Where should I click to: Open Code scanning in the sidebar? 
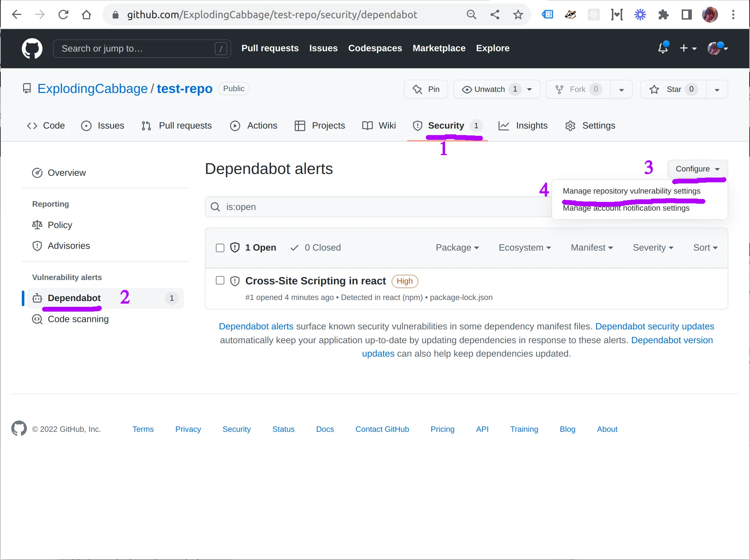[78, 319]
